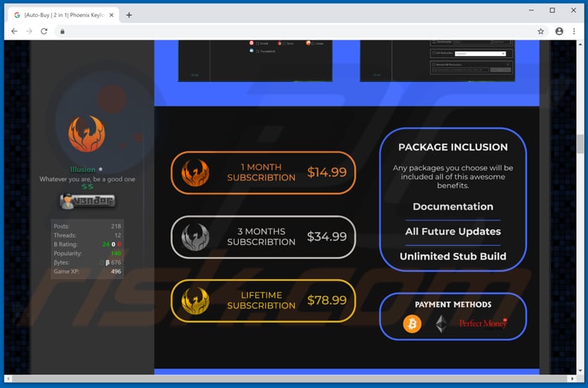View site information via the lock icon
Viewport: 588px width, 388px height.
63,31
